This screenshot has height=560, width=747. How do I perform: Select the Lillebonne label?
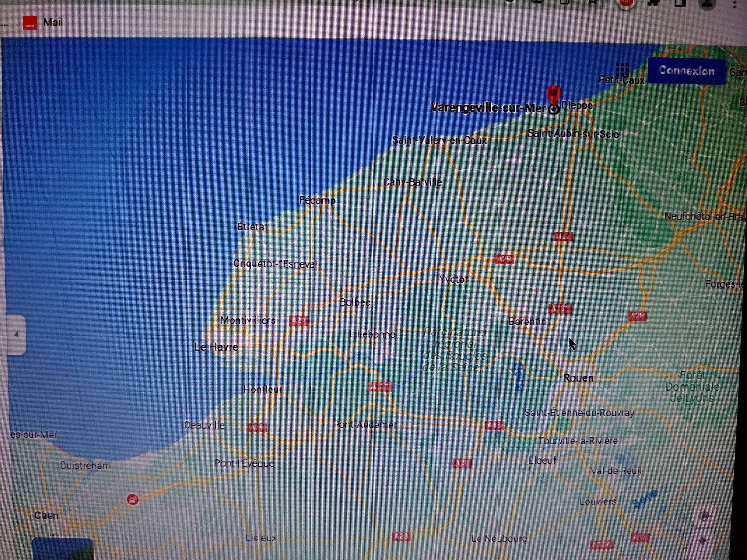coord(372,334)
